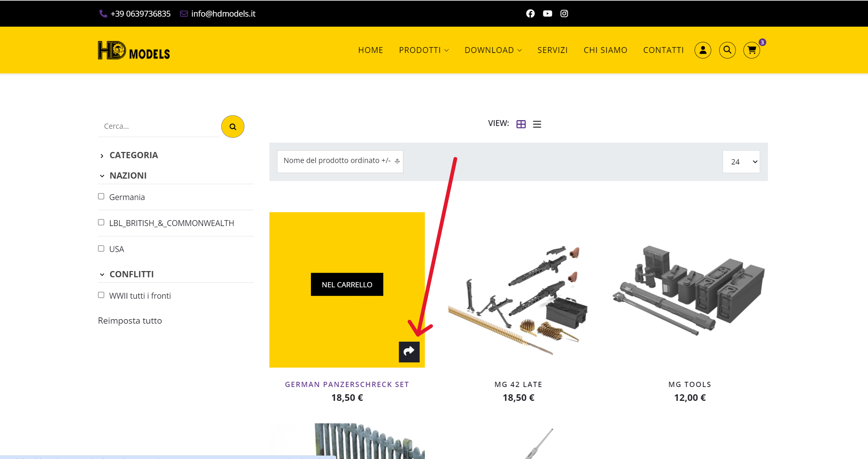
Task: Click the share arrow on Panzerschreck product
Action: (x=409, y=352)
